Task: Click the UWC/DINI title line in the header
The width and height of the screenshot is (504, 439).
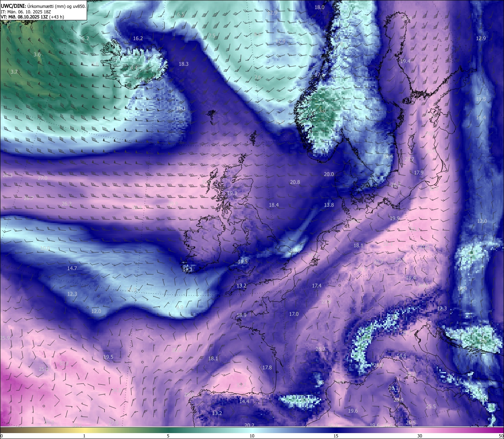Action: click(43, 6)
